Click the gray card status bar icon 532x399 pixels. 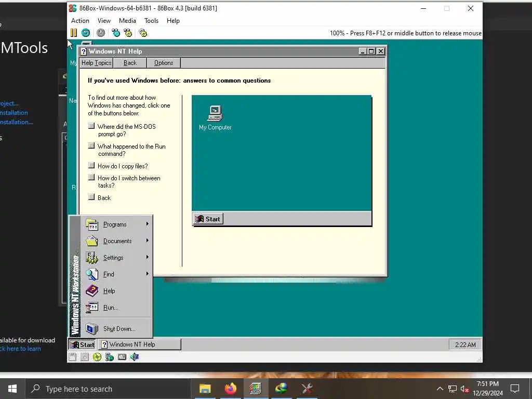pyautogui.click(x=122, y=356)
